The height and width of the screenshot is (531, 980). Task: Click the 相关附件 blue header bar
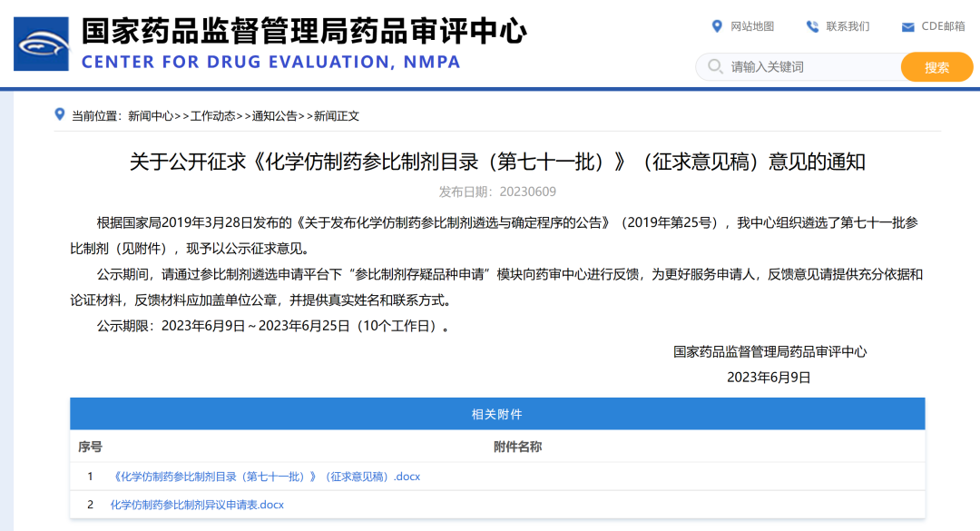[497, 414]
